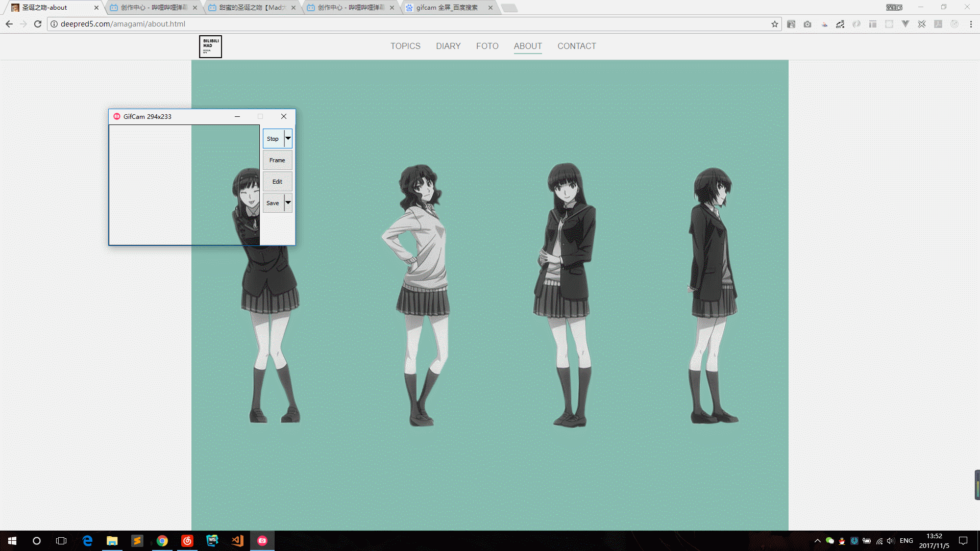Expand the GifCam Stop recording options arrow
Screen dimensions: 980x551
288,139
